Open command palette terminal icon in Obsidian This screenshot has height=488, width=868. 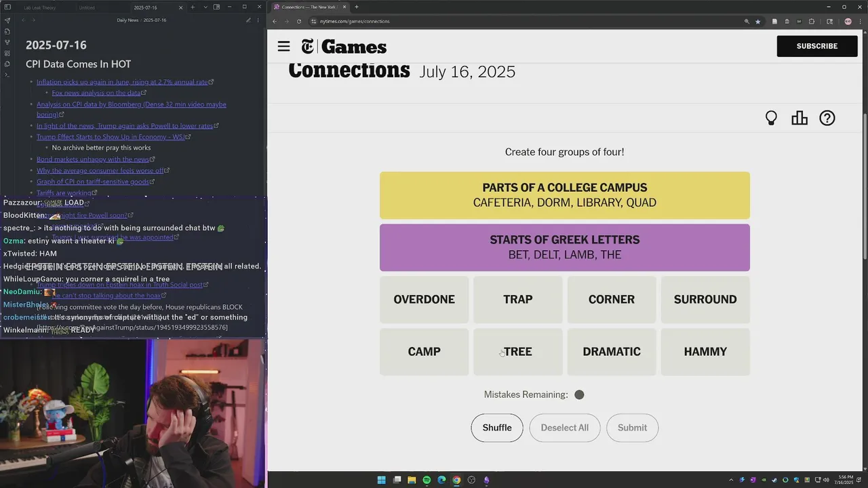pos(7,75)
